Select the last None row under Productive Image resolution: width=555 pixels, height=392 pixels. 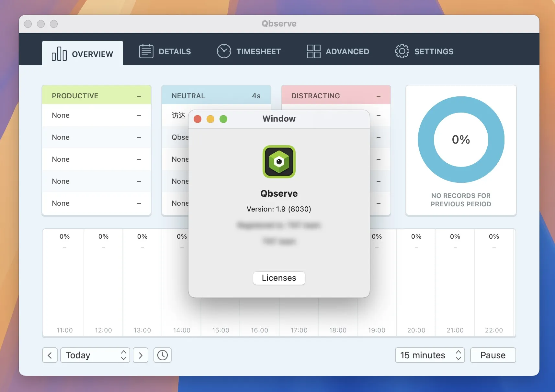point(96,203)
